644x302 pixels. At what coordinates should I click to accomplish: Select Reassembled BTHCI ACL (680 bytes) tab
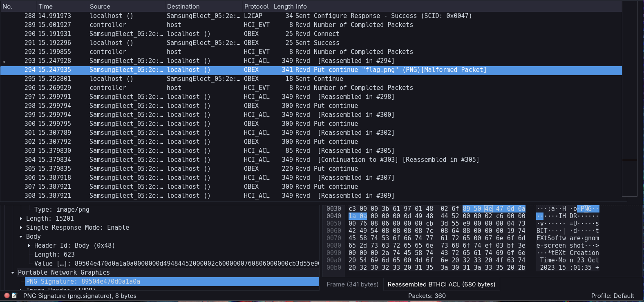441,284
